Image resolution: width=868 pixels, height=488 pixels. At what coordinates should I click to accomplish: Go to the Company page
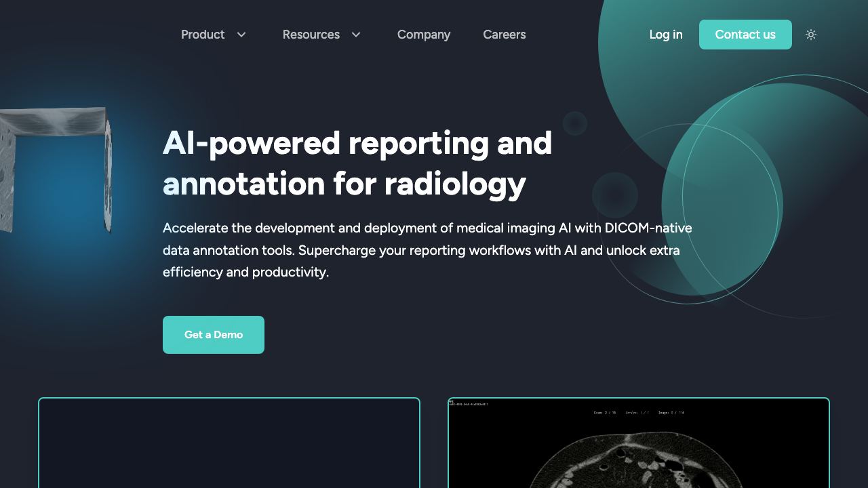point(424,35)
